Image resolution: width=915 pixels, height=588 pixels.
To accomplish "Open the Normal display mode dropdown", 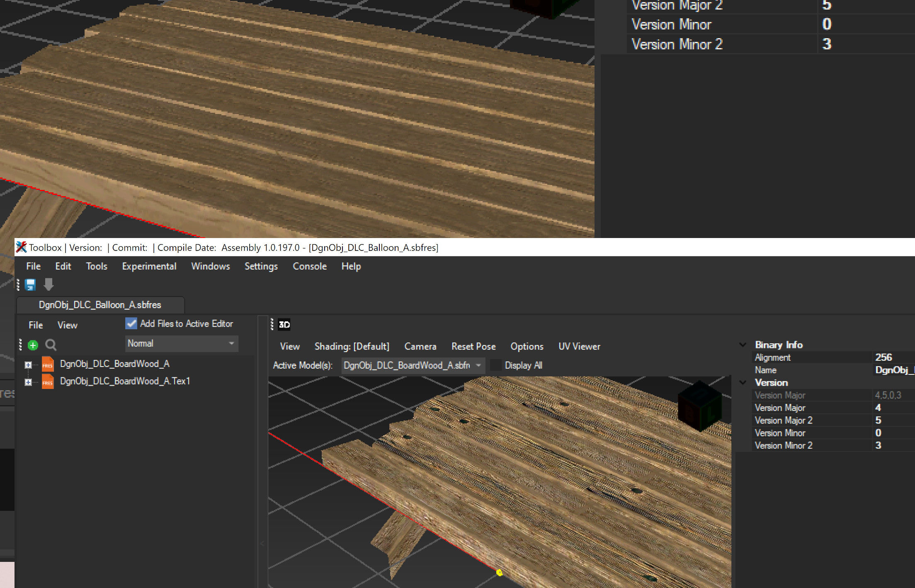I will pyautogui.click(x=181, y=343).
